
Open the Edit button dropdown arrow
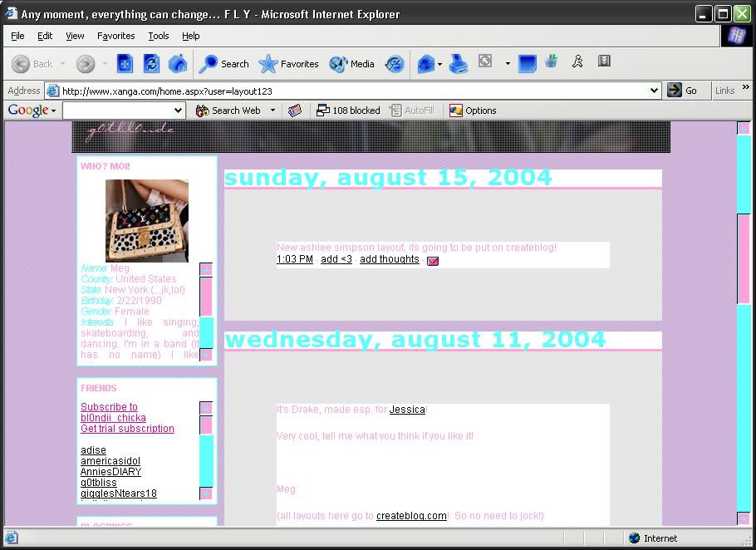(x=508, y=63)
